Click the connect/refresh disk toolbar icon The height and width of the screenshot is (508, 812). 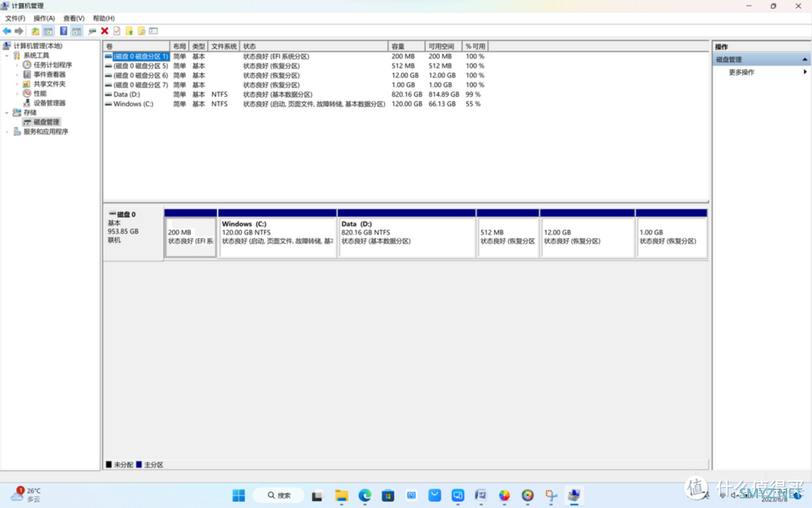pyautogui.click(x=92, y=31)
